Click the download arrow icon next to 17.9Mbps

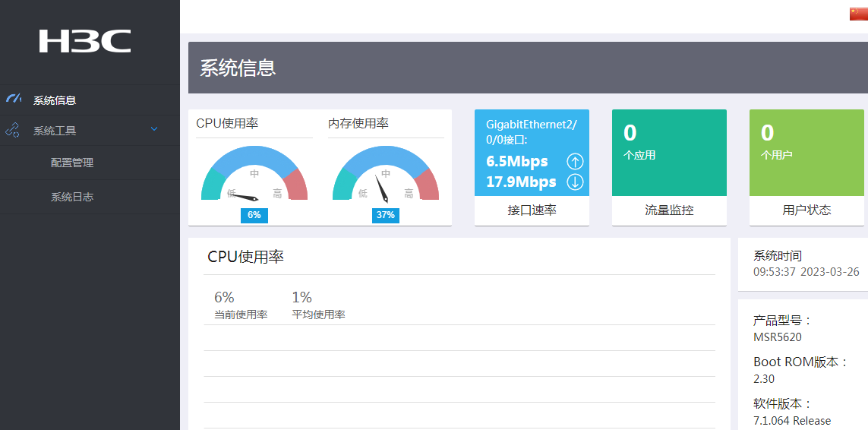pyautogui.click(x=575, y=182)
